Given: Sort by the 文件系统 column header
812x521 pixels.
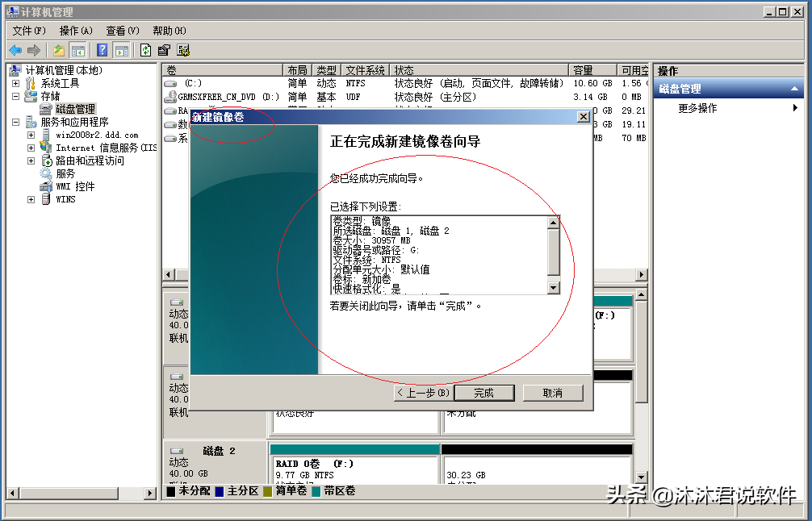Looking at the screenshot, I should coord(365,70).
